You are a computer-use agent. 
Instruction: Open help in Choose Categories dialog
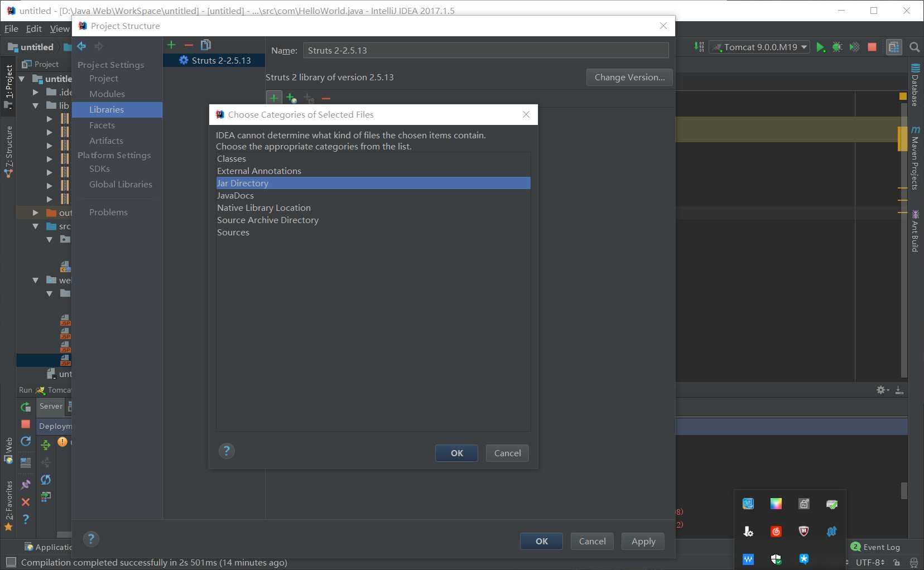pyautogui.click(x=227, y=451)
